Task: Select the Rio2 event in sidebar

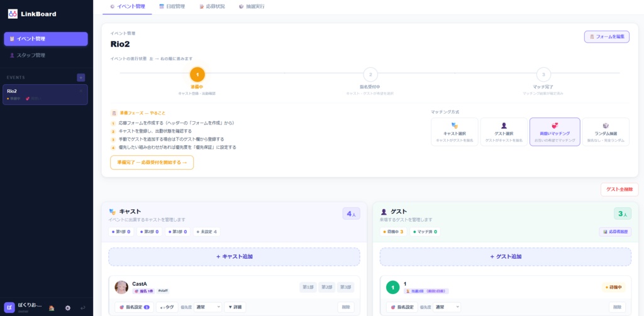Action: [45, 95]
